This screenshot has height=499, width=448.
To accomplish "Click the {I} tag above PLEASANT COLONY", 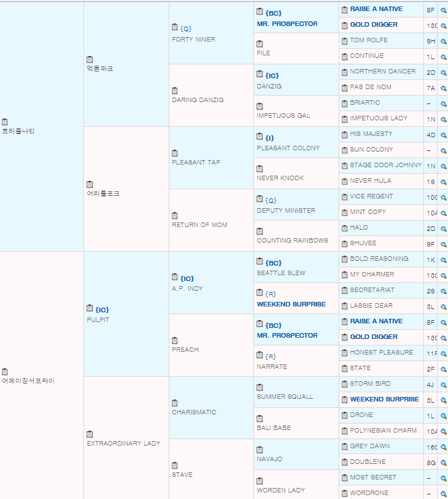I will click(270, 138).
